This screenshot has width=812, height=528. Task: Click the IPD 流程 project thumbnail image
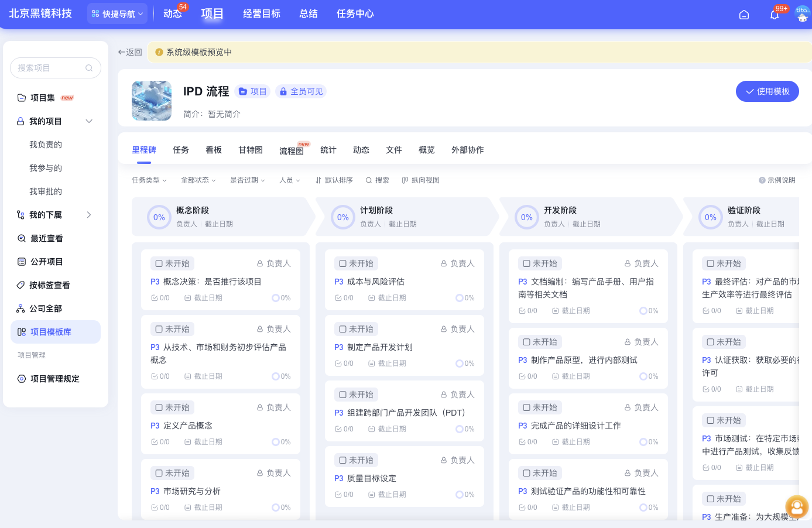pos(152,101)
